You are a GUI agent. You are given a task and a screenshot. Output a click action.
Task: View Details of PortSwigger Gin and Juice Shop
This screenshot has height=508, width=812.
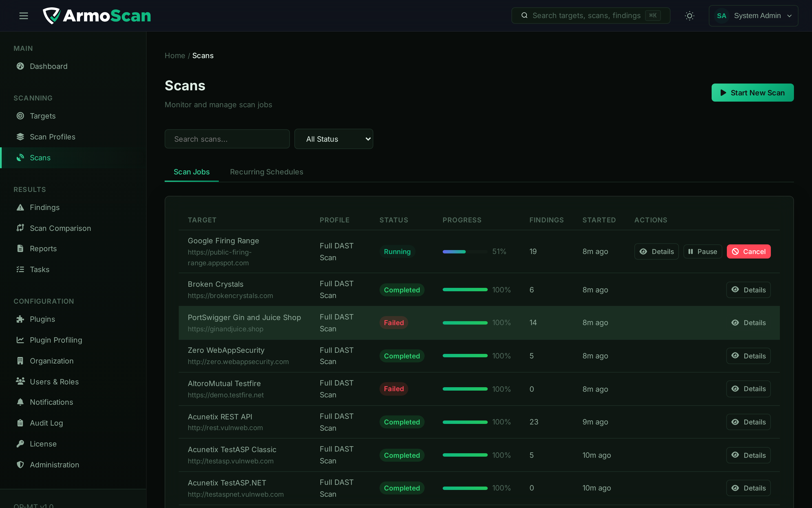748,323
